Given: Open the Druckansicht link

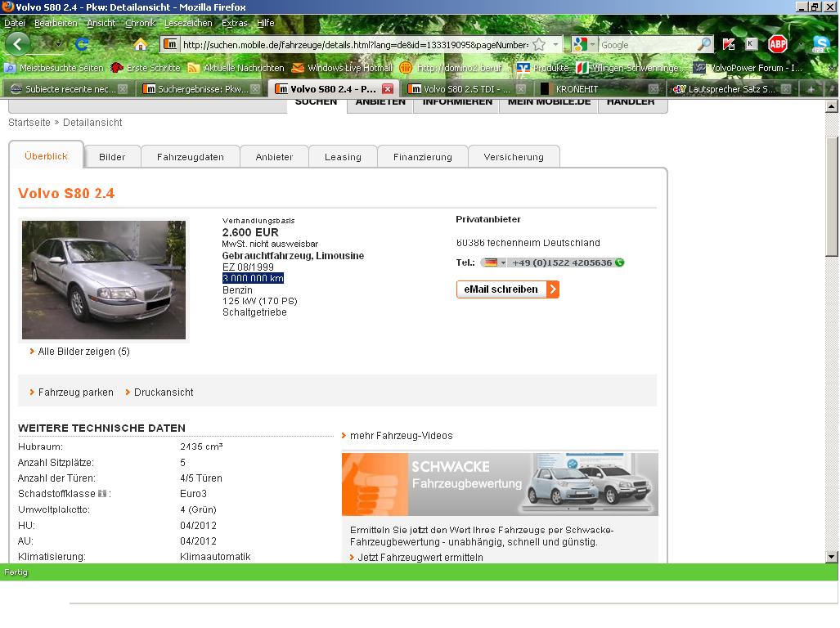Looking at the screenshot, I should 164,392.
